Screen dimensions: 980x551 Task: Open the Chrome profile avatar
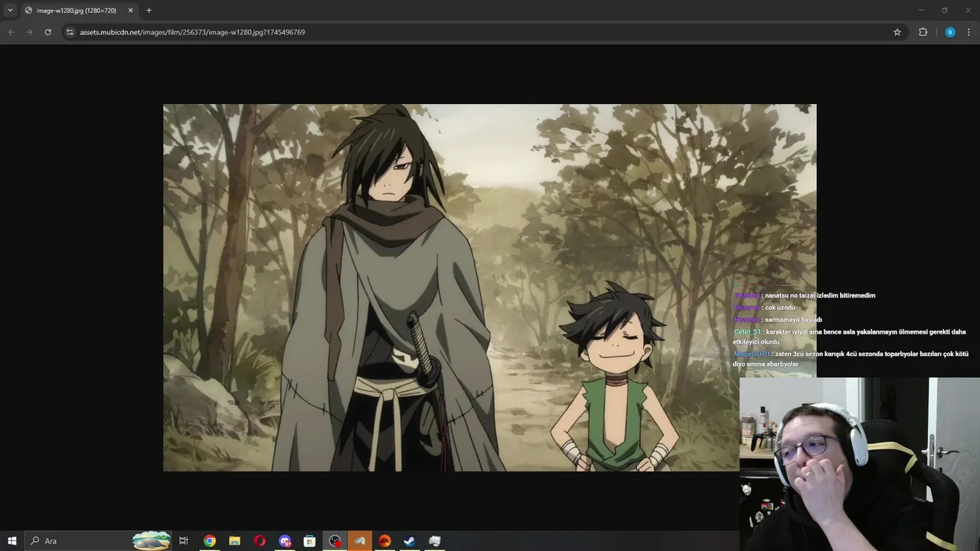click(x=950, y=32)
